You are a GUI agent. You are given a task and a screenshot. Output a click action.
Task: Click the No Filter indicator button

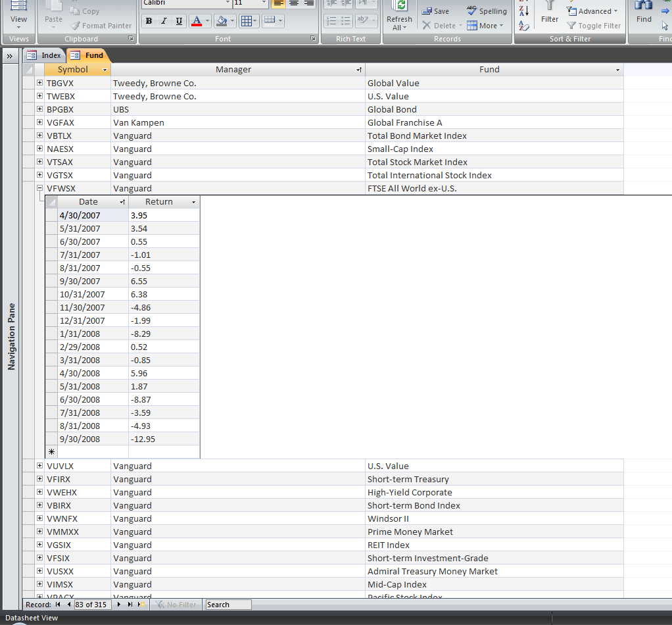[176, 605]
